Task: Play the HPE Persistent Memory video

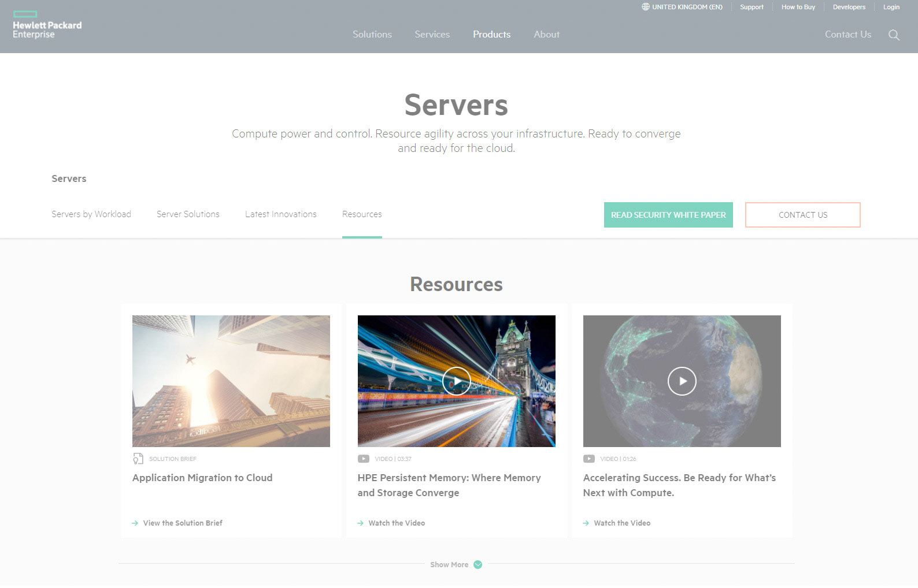Action: tap(456, 381)
